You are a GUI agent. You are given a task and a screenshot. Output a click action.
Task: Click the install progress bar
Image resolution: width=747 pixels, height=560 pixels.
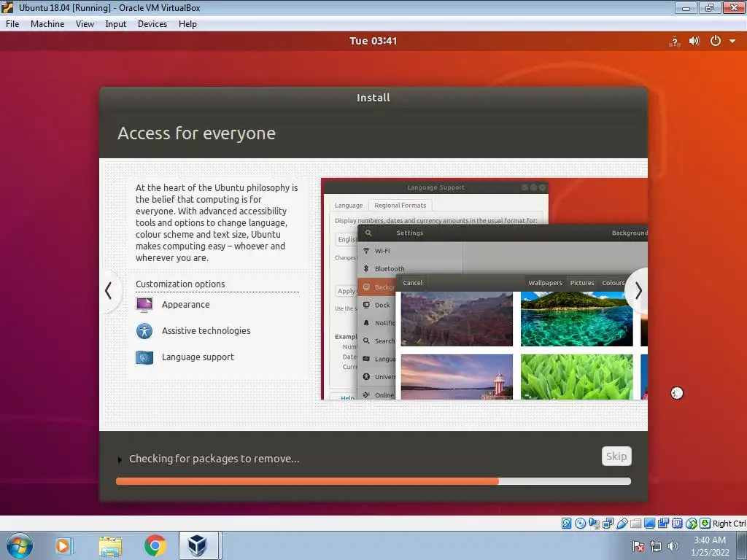[373, 481]
